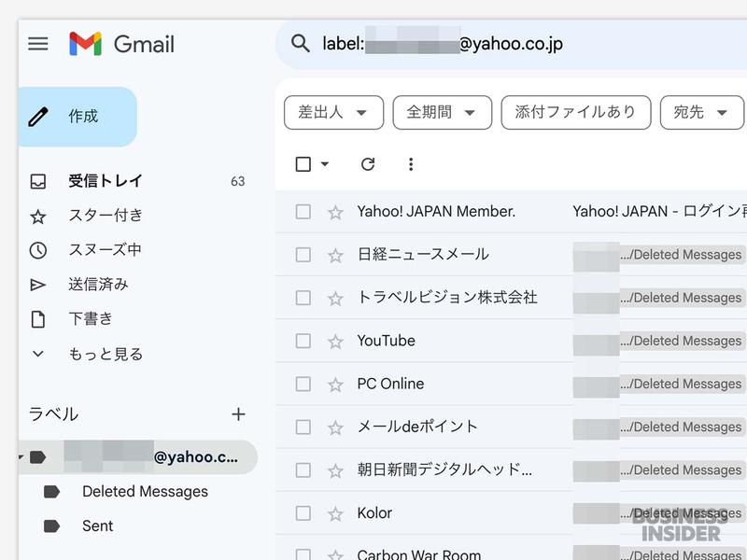The height and width of the screenshot is (560, 747).
Task: Star the メールdeポイント email
Action: coord(335,427)
